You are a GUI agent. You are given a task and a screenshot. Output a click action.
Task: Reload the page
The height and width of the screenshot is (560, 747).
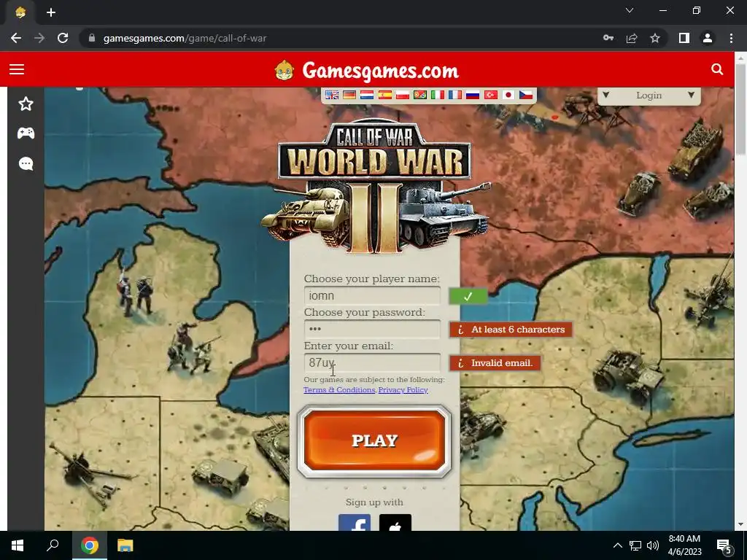(63, 38)
